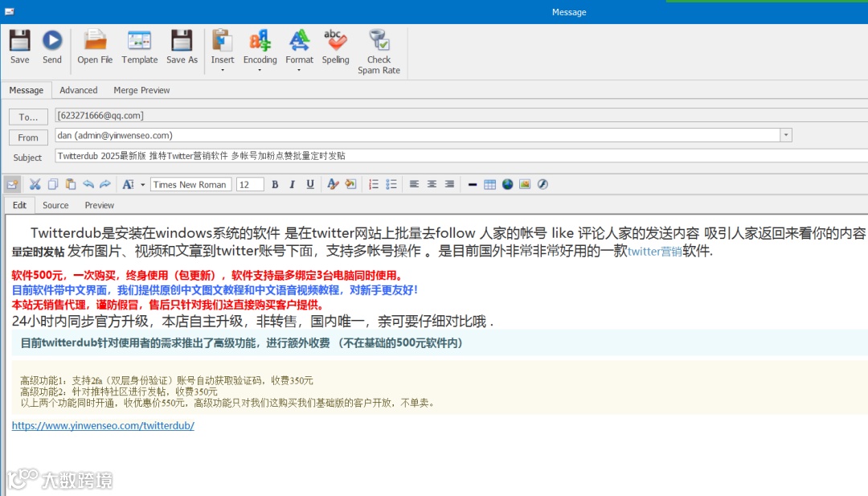Pick the background highlight color tool
The width and height of the screenshot is (868, 496).
pyautogui.click(x=350, y=184)
